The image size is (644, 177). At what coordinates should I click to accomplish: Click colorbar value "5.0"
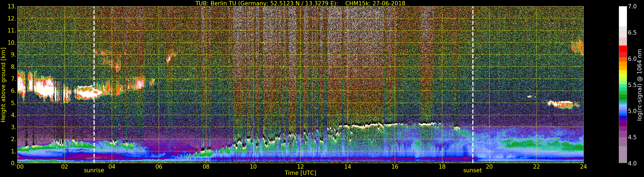632,111
